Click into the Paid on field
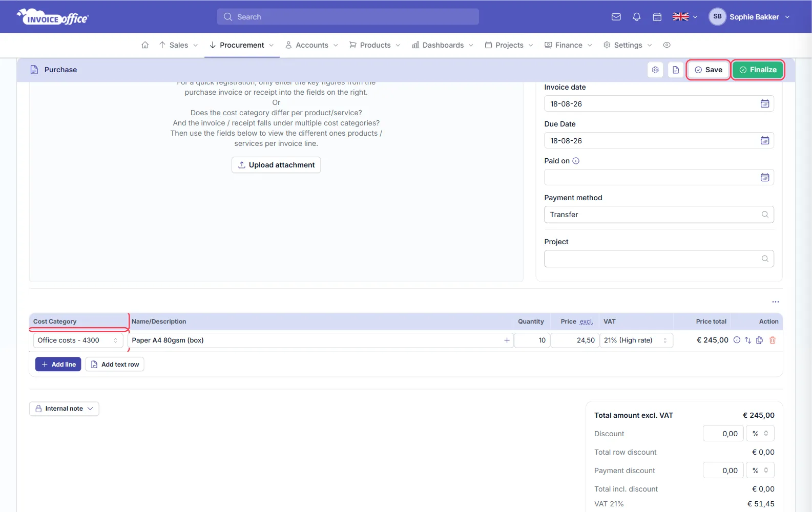The image size is (812, 512). (659, 178)
